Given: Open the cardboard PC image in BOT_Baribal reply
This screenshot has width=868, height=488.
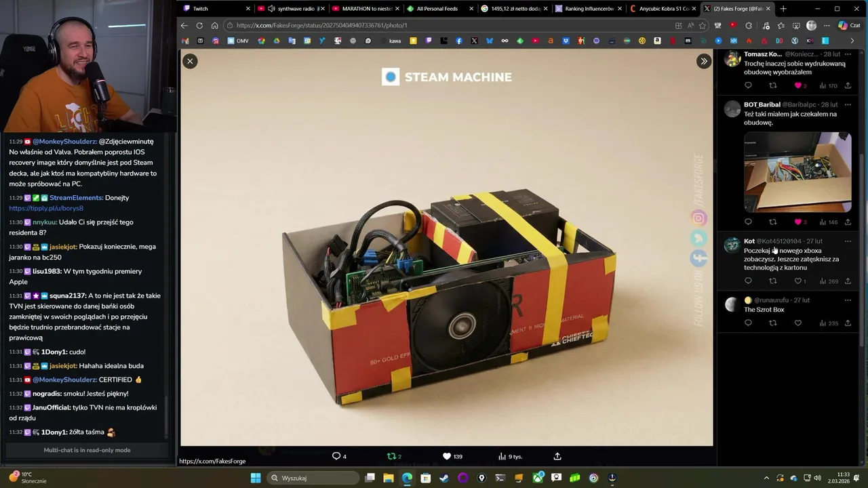Looking at the screenshot, I should [x=797, y=172].
